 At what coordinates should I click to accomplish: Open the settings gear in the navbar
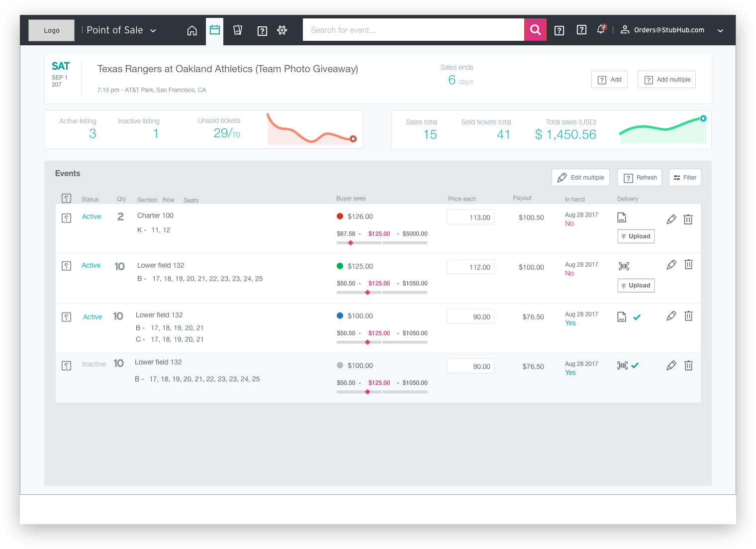click(x=282, y=30)
